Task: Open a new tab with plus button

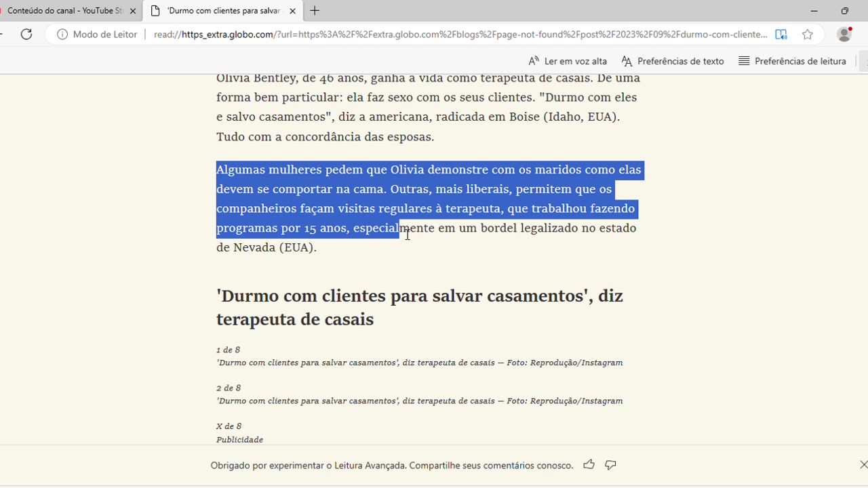Action: (315, 11)
